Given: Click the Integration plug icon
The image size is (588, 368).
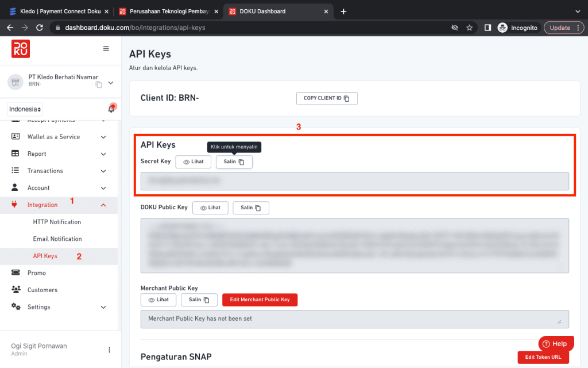Looking at the screenshot, I should tap(14, 204).
